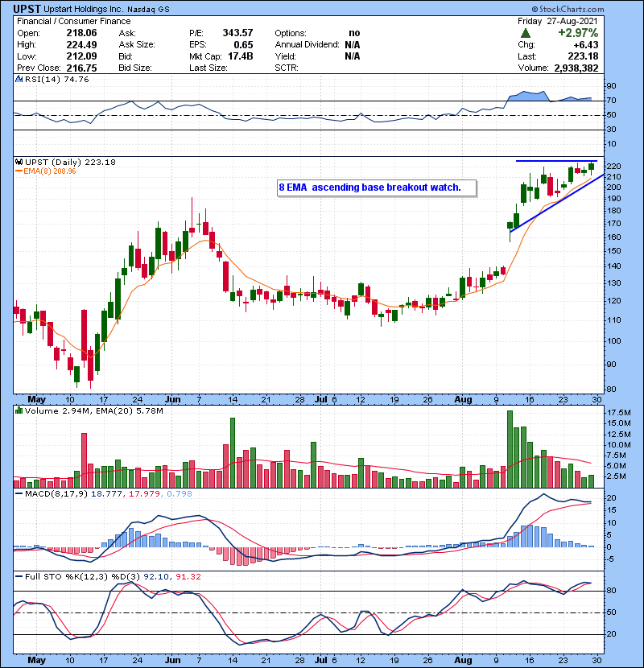Click the 'May' label on the bottom date axis
The width and height of the screenshot is (644, 668).
pos(37,660)
